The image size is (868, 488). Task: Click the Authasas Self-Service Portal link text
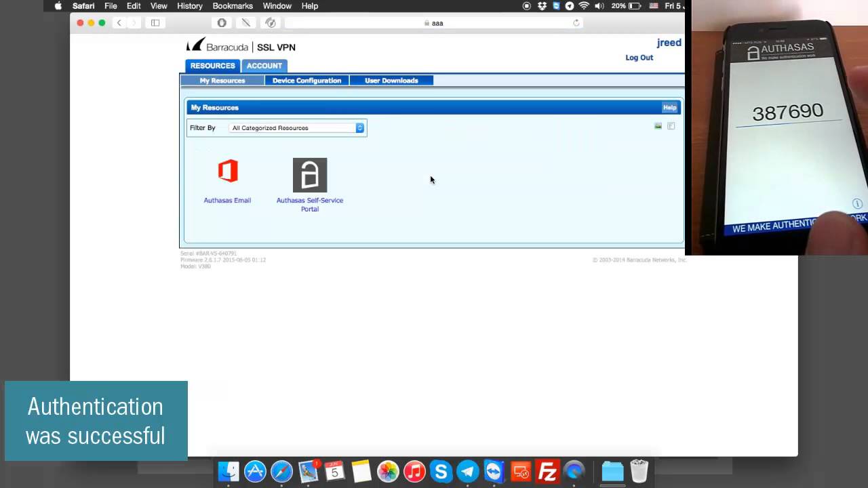310,205
